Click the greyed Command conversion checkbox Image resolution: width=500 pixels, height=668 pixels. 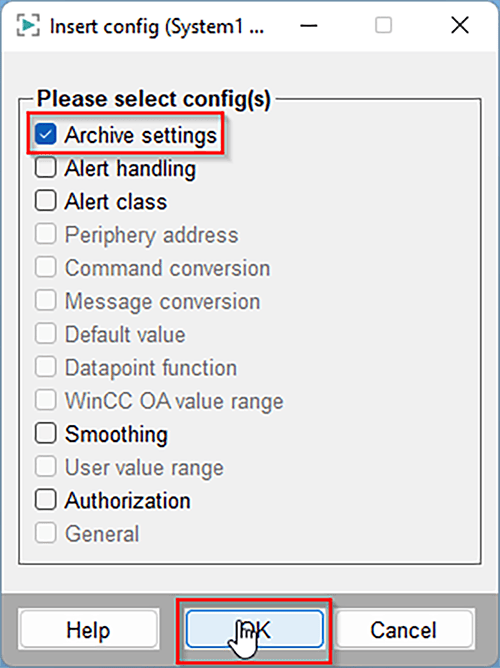pos(46,267)
